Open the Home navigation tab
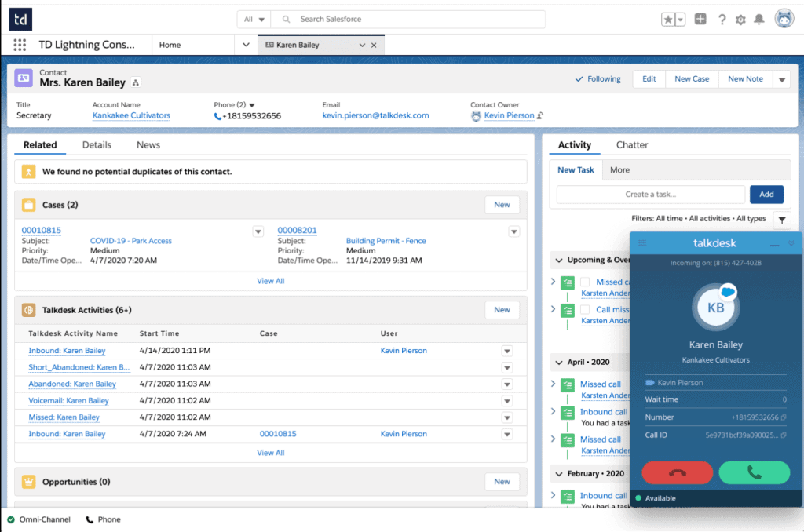Viewport: 804px width, 532px height. [170, 45]
